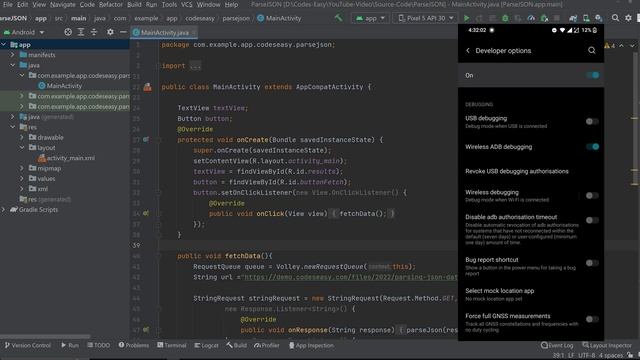The image size is (640, 360).
Task: Click Expand All icon in Project panel
Action: coord(81,32)
